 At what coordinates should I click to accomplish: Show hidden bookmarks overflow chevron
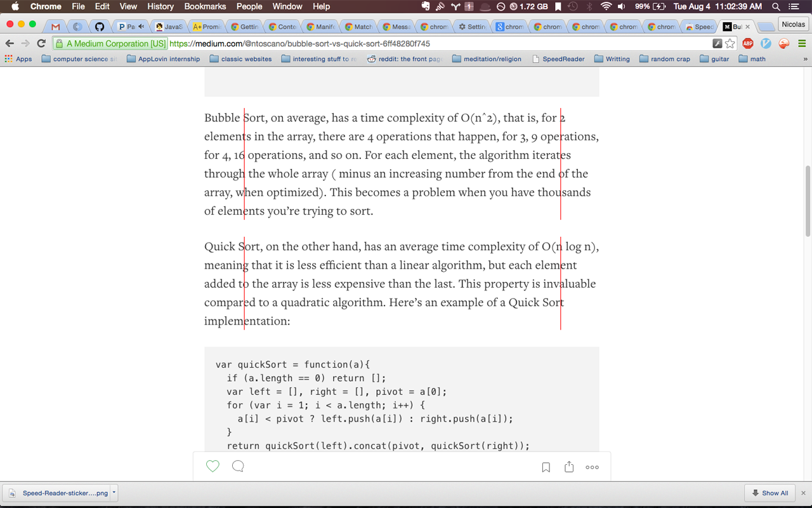(x=805, y=59)
